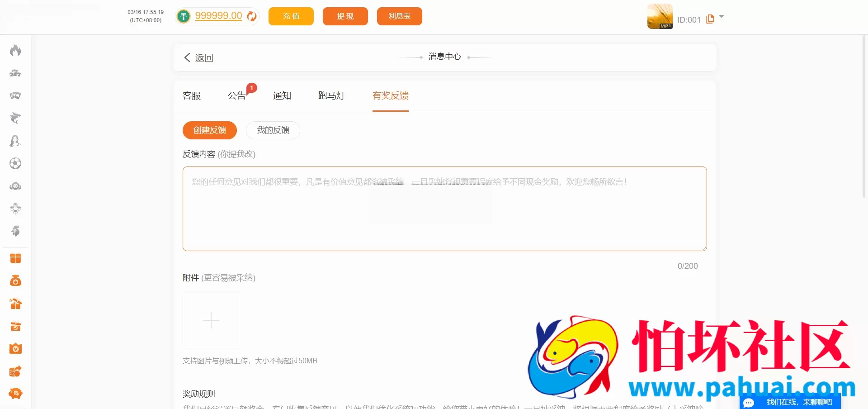The width and height of the screenshot is (868, 409).
Task: Open the VIP crown badge icon
Action: 15,349
